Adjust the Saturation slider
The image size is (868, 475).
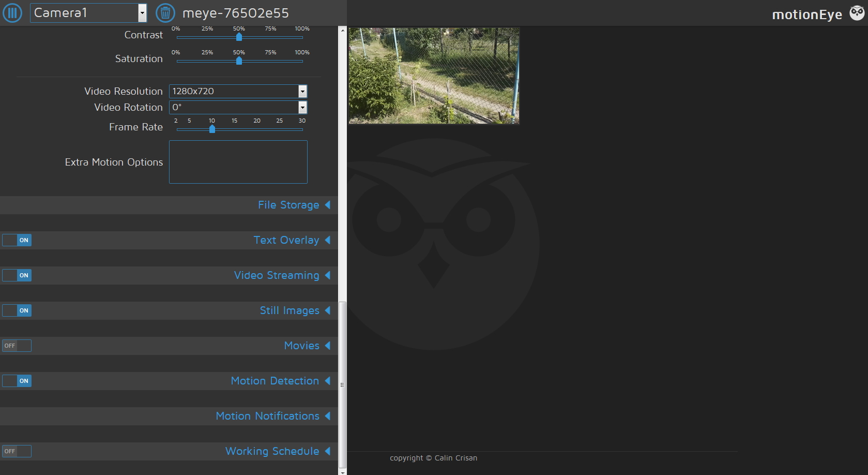click(x=239, y=61)
